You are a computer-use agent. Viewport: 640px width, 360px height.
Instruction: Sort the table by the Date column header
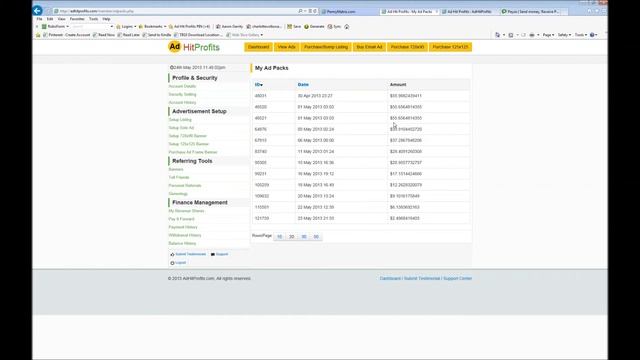pos(303,84)
